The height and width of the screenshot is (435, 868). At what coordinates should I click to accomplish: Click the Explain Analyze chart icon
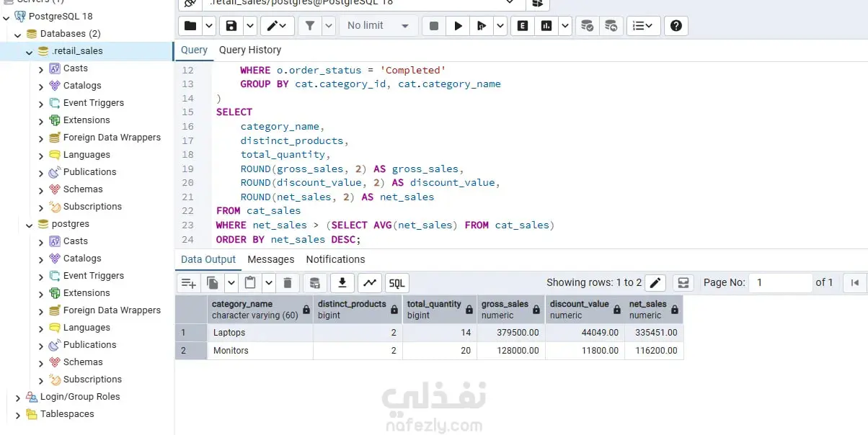(546, 26)
